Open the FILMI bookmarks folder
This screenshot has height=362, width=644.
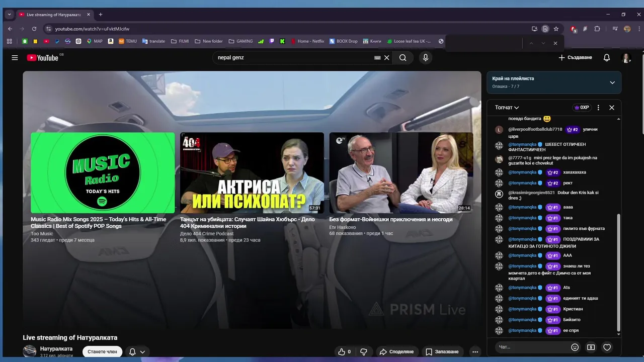[x=180, y=41]
